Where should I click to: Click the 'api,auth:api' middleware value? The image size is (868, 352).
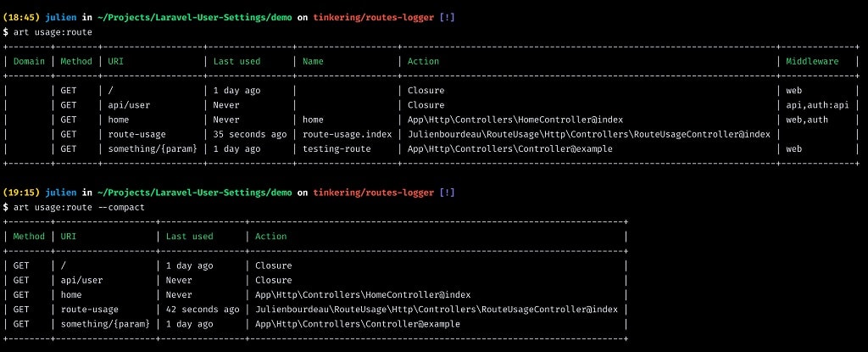click(817, 105)
